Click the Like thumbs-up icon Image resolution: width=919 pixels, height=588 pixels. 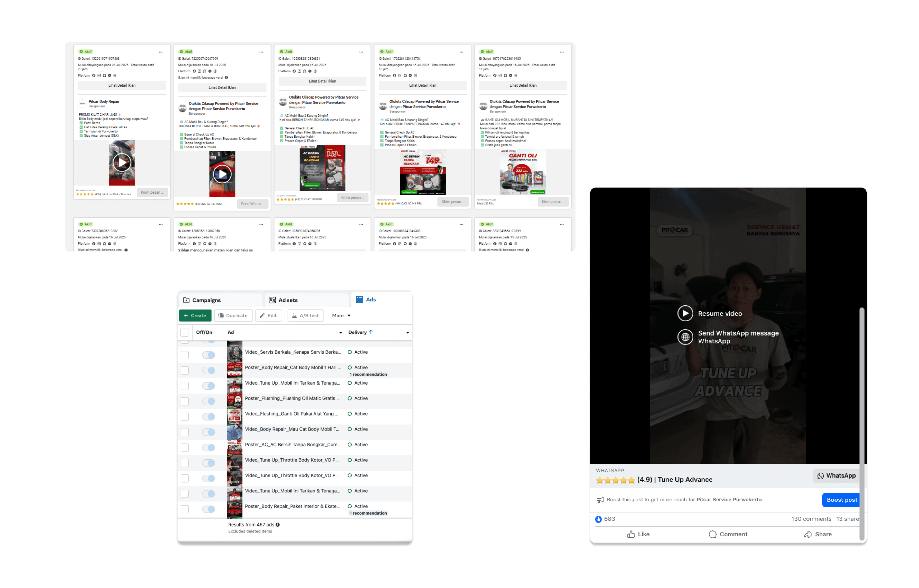click(x=631, y=534)
